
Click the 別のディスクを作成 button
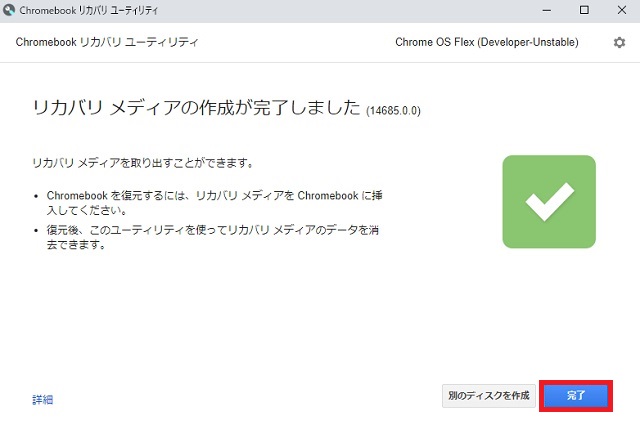pyautogui.click(x=489, y=396)
